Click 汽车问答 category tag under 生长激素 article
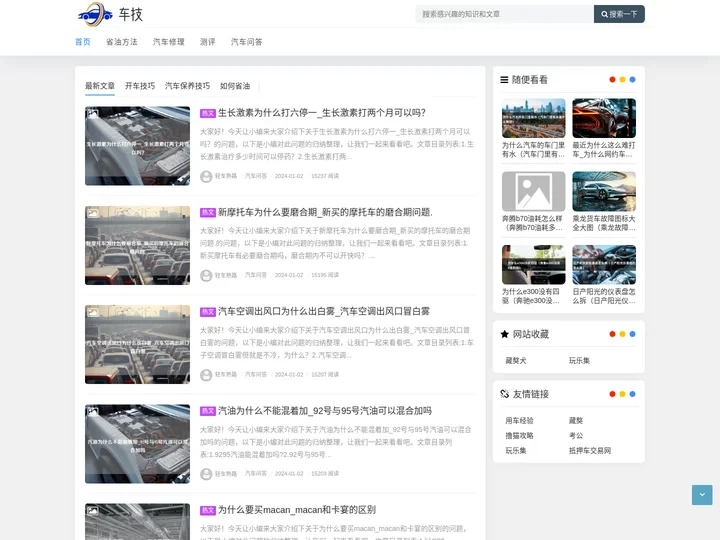This screenshot has height=540, width=720. pyautogui.click(x=256, y=176)
